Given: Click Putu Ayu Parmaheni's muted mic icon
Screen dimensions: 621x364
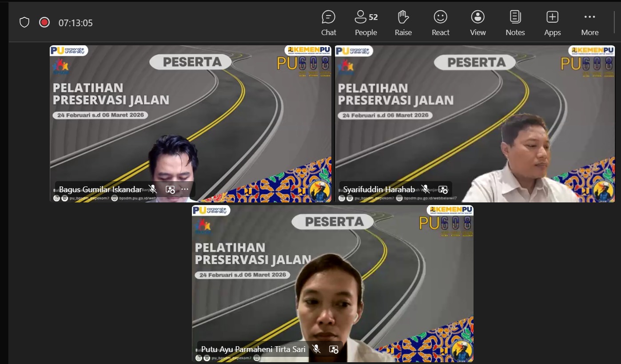Looking at the screenshot, I should [316, 349].
